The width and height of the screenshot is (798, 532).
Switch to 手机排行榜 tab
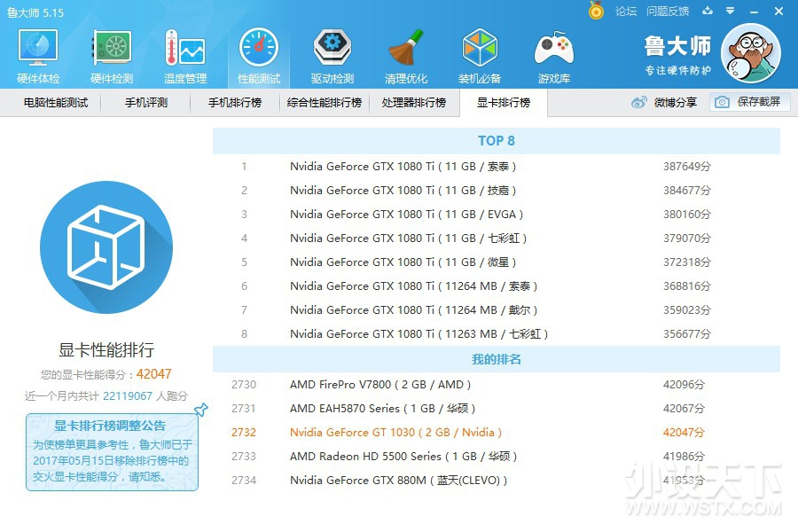click(235, 102)
